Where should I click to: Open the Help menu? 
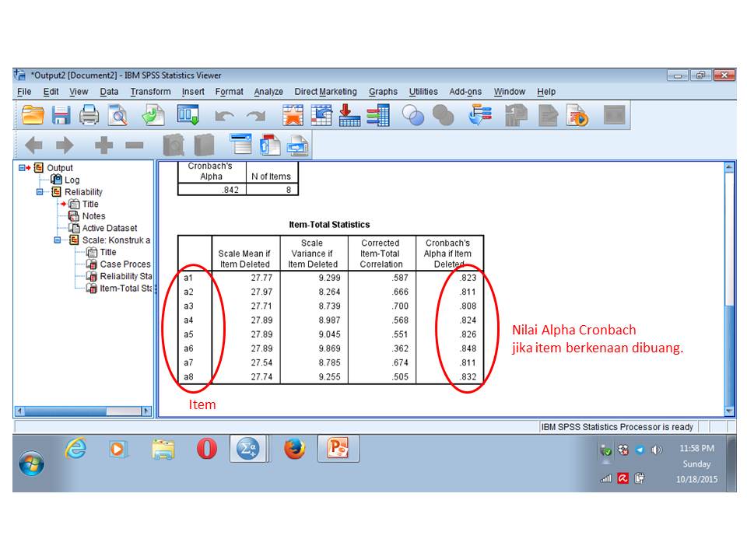coord(546,92)
